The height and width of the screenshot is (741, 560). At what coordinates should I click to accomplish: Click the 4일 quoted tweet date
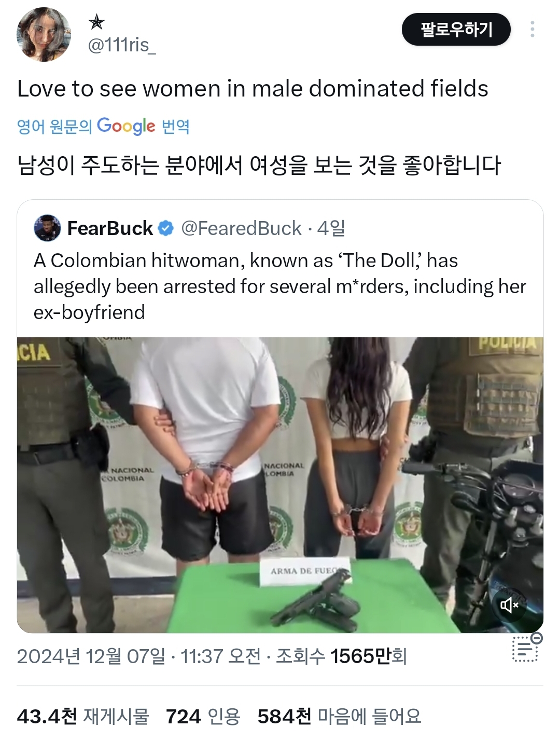pyautogui.click(x=331, y=228)
